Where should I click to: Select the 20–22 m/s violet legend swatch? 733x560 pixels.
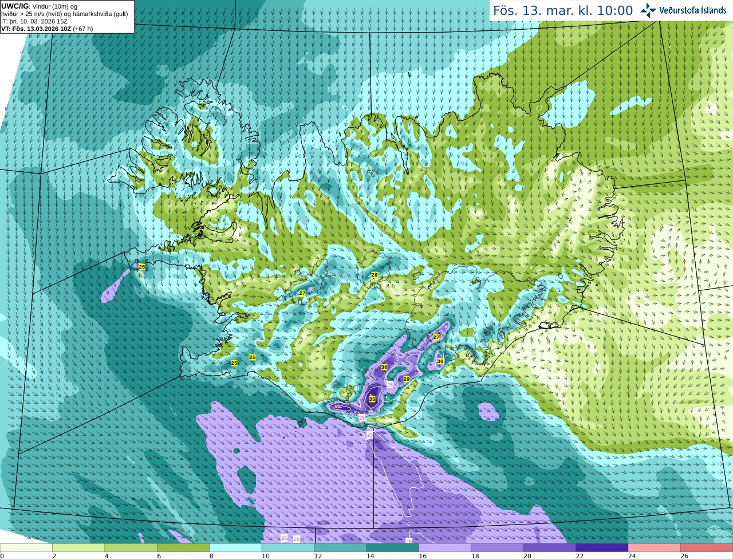tap(550, 548)
